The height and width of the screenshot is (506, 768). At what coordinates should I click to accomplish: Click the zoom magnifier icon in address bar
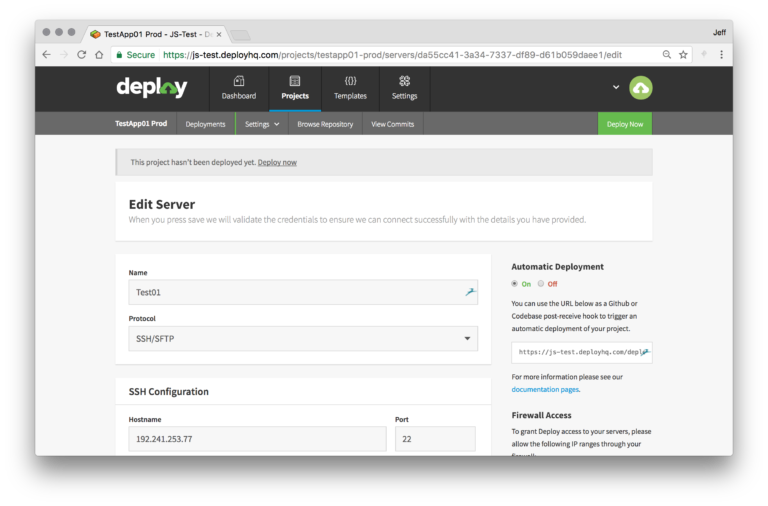pyautogui.click(x=667, y=55)
